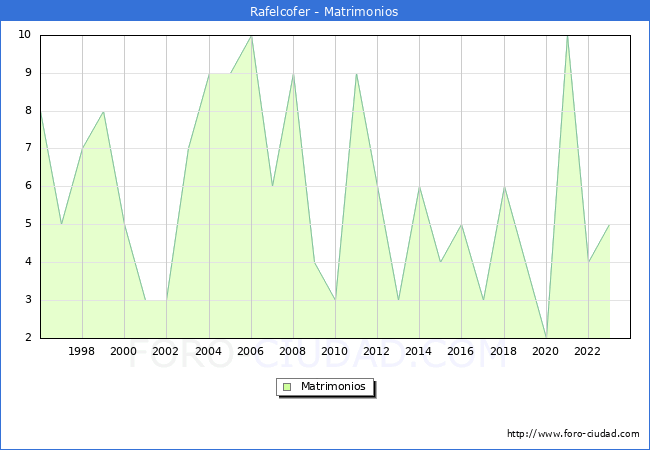Click the 2012 x-axis label
This screenshot has width=650, height=450.
pyautogui.click(x=377, y=351)
